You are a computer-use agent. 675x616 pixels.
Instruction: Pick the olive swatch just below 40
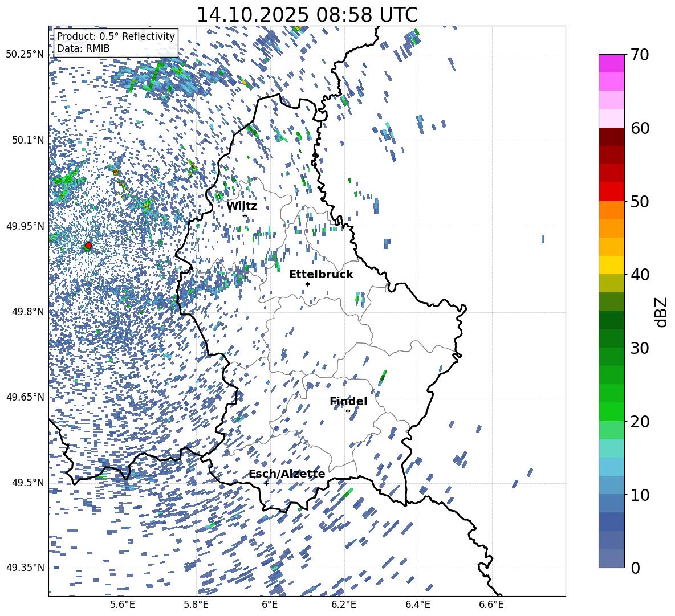point(612,283)
